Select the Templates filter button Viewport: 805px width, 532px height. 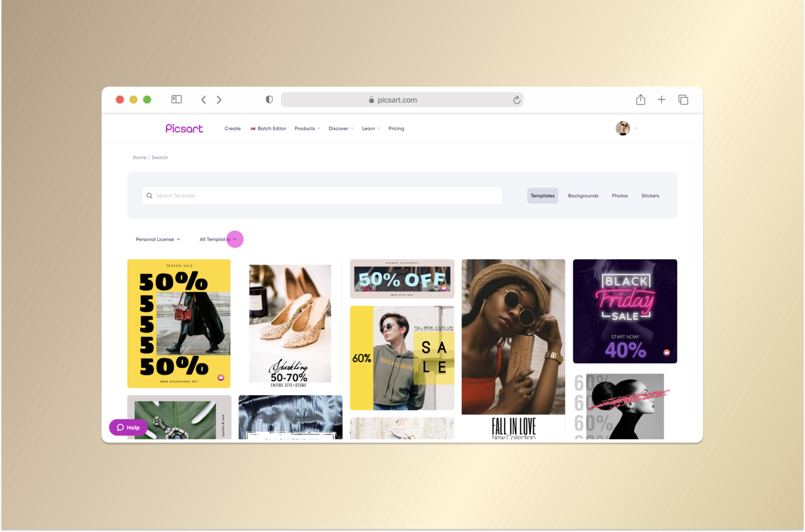[x=542, y=195]
